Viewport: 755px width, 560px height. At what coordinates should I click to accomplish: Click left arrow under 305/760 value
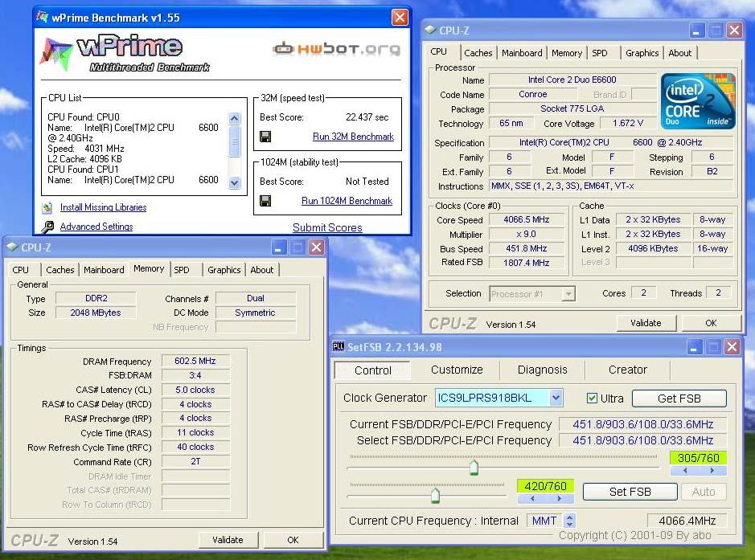pyautogui.click(x=685, y=471)
